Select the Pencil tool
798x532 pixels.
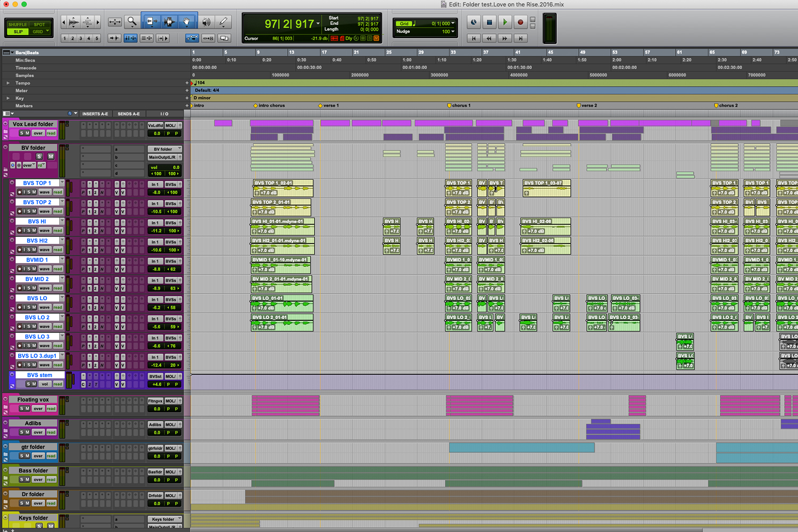223,22
